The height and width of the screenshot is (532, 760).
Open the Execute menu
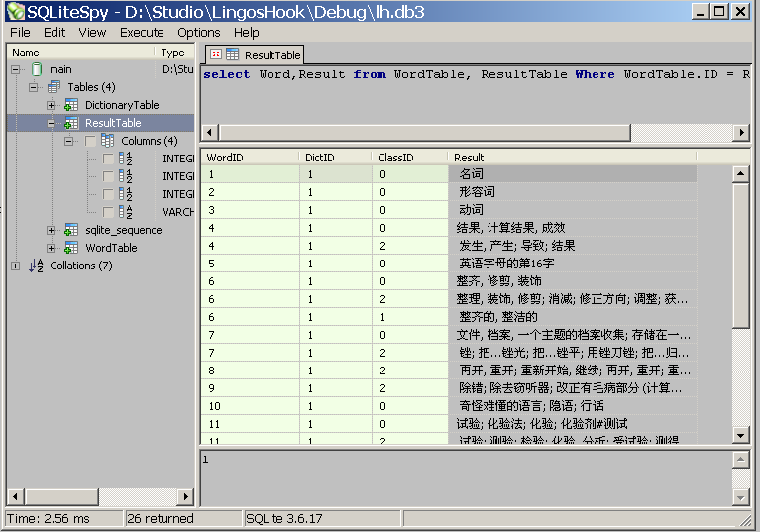[142, 33]
